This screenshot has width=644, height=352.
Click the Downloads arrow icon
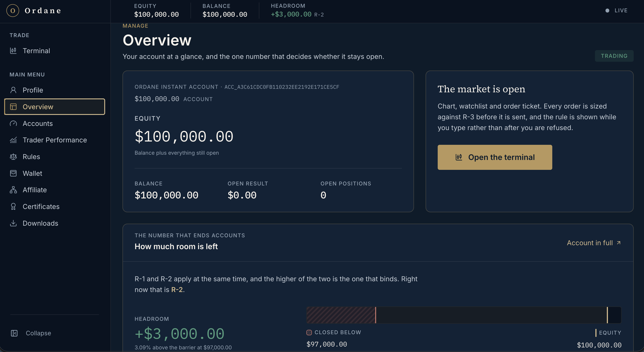(x=13, y=223)
